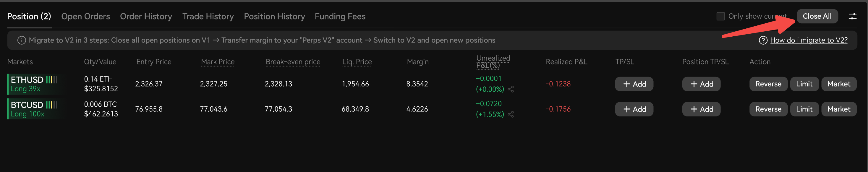This screenshot has height=172, width=868.
Task: Click the Close All button
Action: point(817,16)
